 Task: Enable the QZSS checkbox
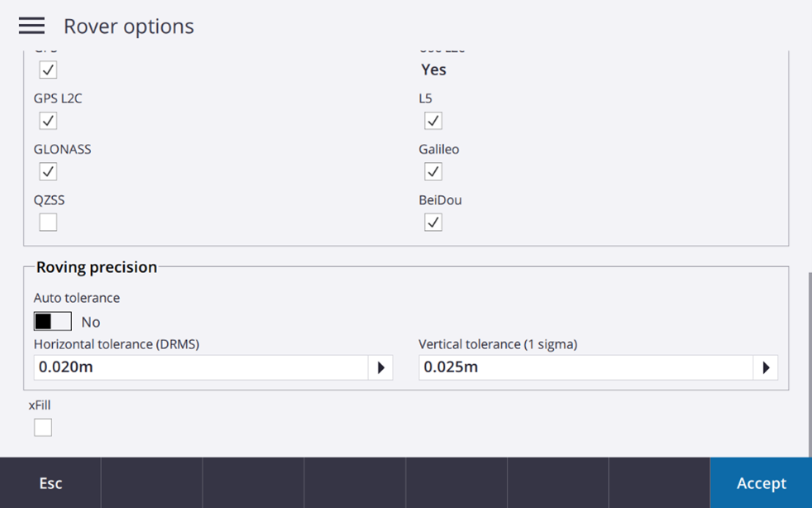click(48, 222)
